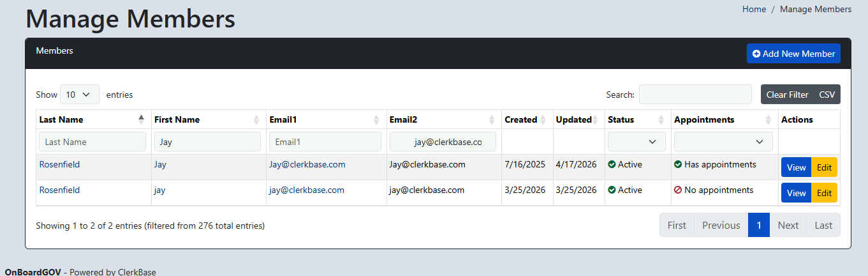
Task: Click the Showing 1 to 2 entries text
Action: pos(150,226)
